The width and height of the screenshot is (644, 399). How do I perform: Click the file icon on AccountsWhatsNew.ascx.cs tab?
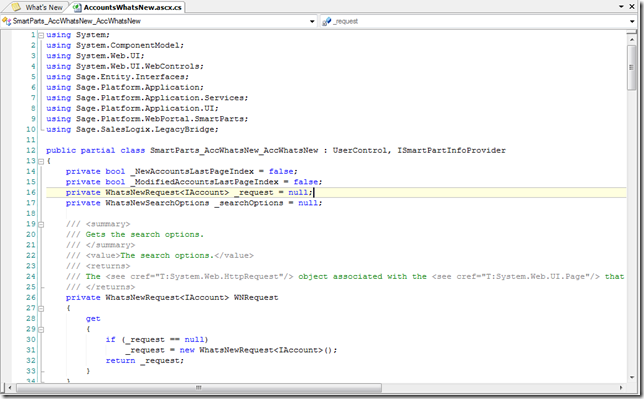(77, 7)
